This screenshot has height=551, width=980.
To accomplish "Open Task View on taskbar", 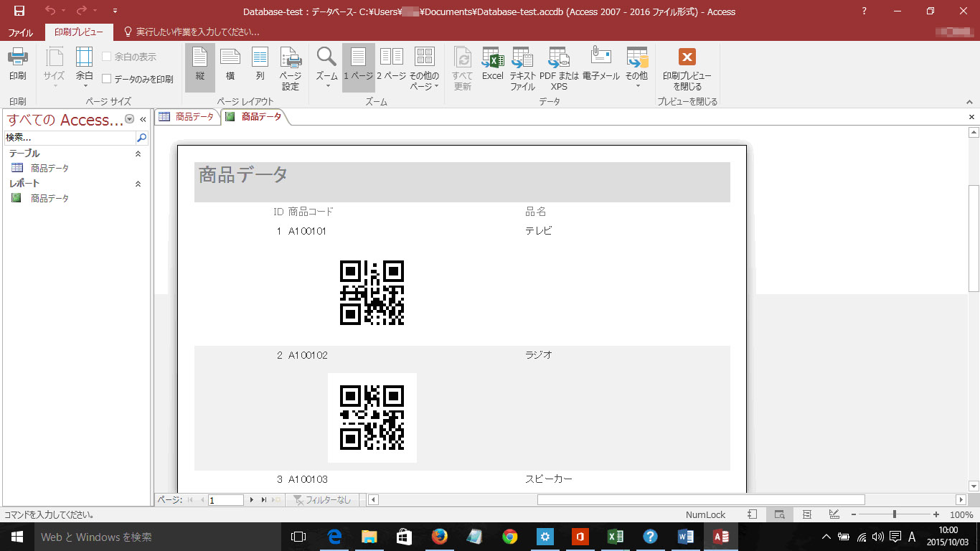I will (298, 537).
